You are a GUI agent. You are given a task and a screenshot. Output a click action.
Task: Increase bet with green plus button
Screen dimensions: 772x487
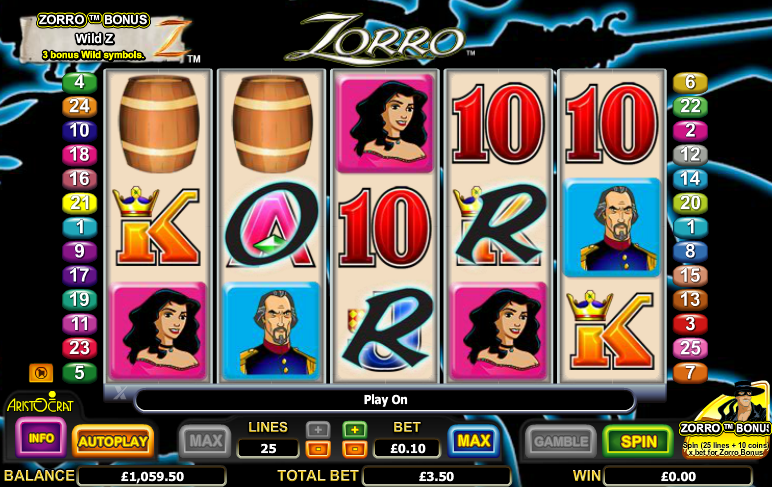354,430
